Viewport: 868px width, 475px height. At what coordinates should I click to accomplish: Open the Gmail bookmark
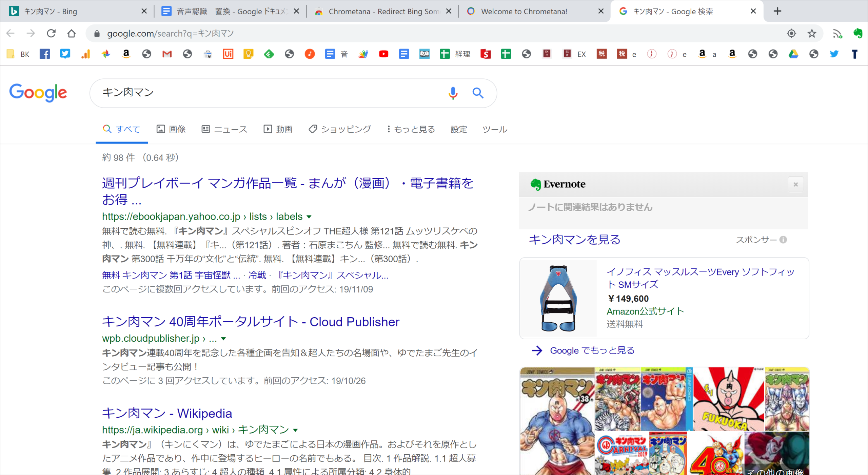click(167, 54)
